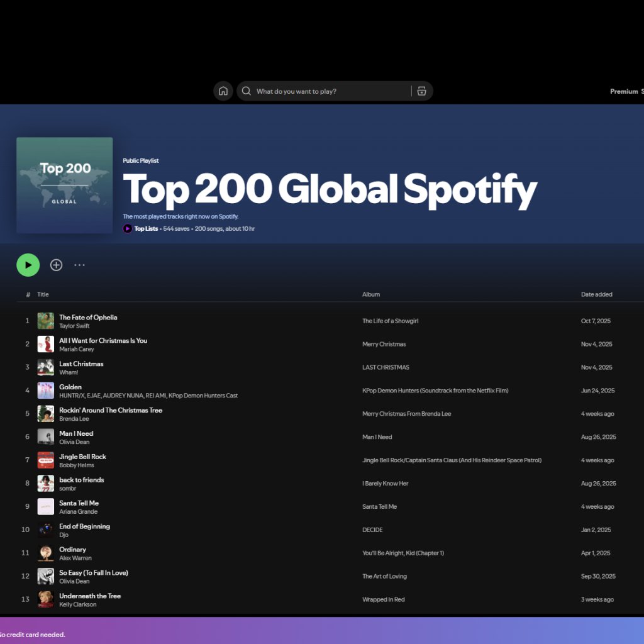
Task: Open Browse using the icon in the search bar
Action: point(421,91)
